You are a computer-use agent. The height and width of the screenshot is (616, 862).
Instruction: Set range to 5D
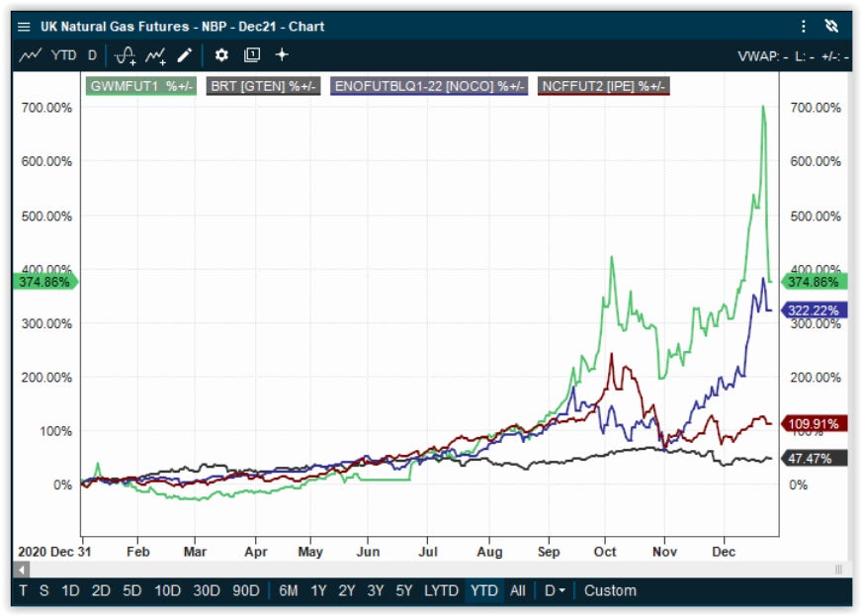click(x=131, y=590)
